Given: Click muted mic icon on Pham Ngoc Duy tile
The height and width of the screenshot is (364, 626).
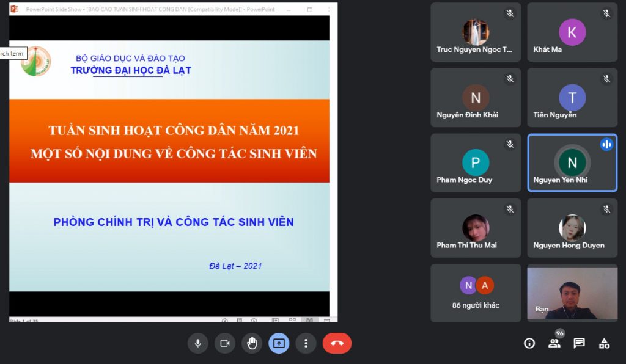Looking at the screenshot, I should click(x=510, y=144).
